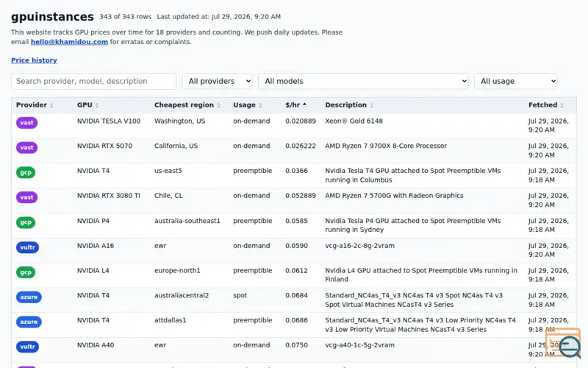
Task: Click the australia-southeast1 region cell
Action: (187, 221)
